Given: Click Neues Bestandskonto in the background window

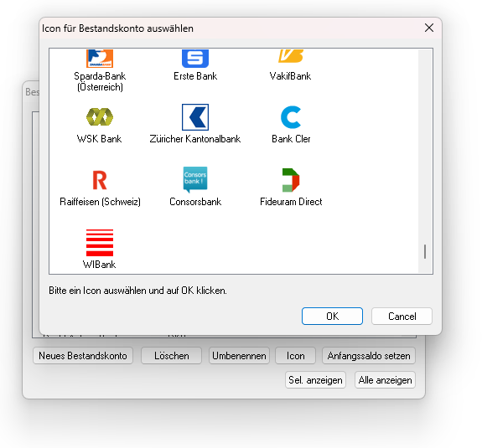Looking at the screenshot, I should coord(83,356).
